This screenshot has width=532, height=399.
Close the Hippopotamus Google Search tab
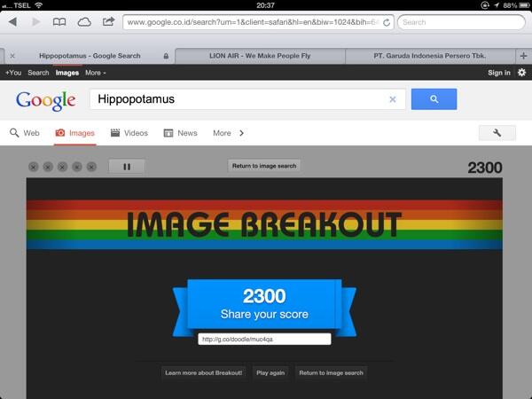pos(12,56)
